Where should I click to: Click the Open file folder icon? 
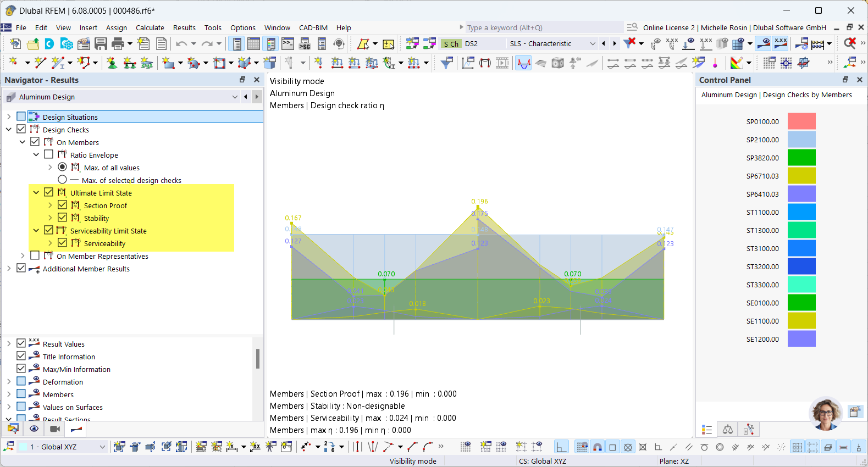(33, 43)
